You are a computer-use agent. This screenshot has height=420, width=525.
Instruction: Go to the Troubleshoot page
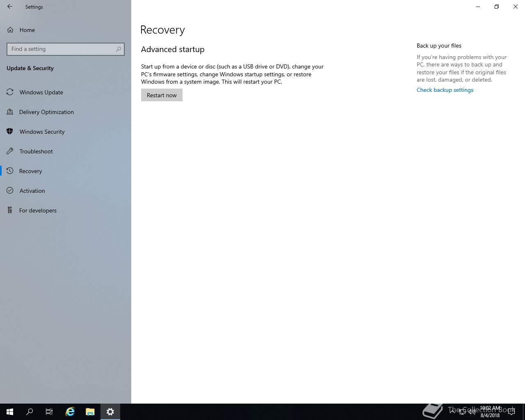tap(66, 151)
